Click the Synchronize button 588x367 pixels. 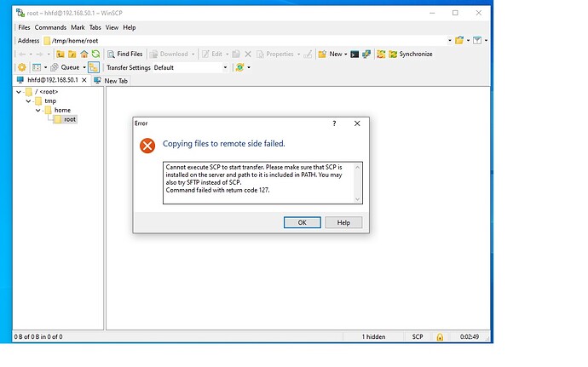tap(411, 54)
